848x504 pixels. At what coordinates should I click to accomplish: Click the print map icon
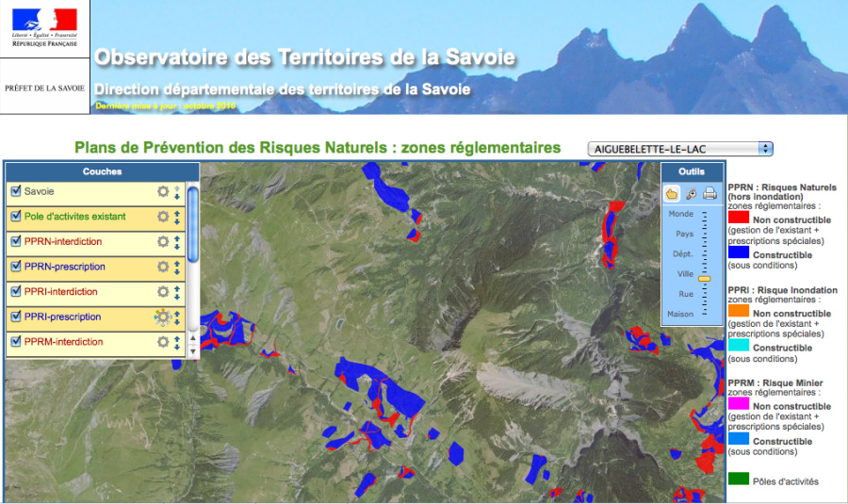pos(709,194)
